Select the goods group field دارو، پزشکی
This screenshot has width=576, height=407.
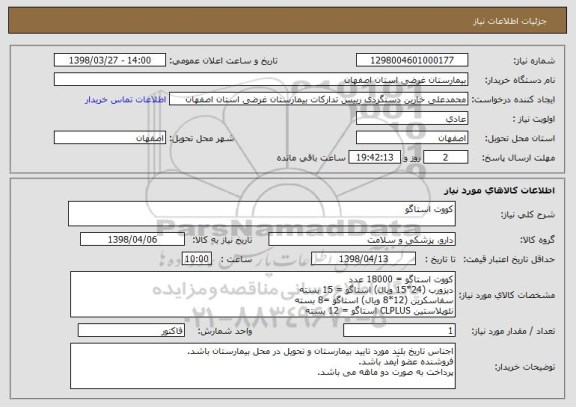click(362, 239)
